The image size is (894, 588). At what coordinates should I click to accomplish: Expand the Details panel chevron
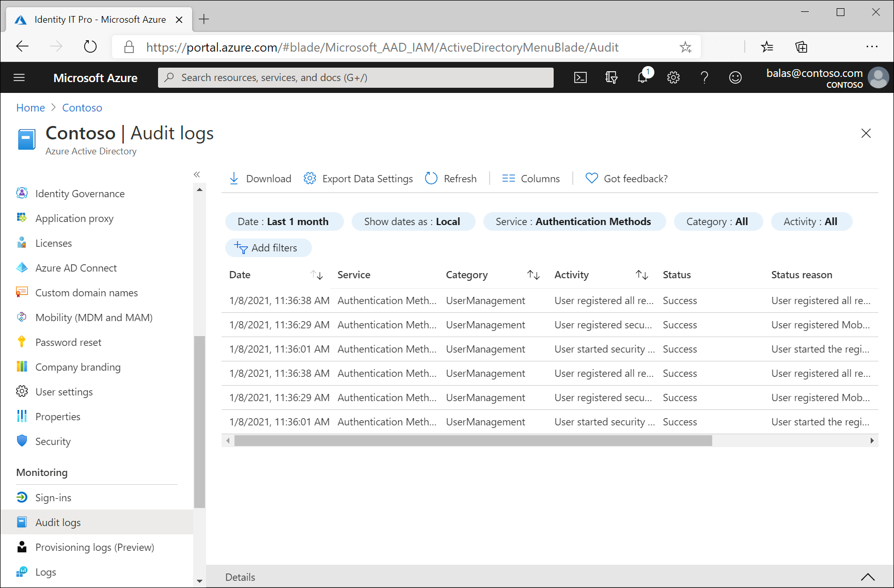pos(868,577)
